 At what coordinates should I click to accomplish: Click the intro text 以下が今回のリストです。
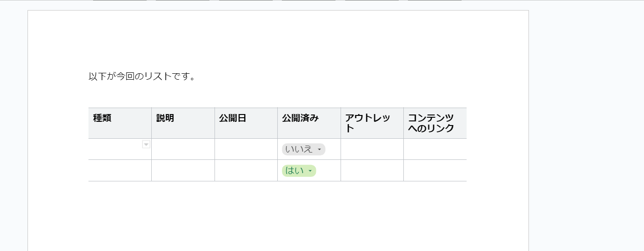point(142,76)
